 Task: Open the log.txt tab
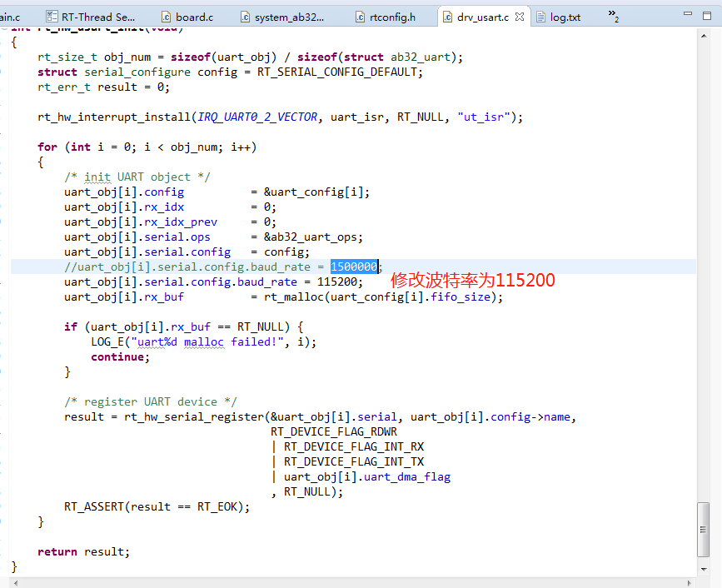pos(559,17)
